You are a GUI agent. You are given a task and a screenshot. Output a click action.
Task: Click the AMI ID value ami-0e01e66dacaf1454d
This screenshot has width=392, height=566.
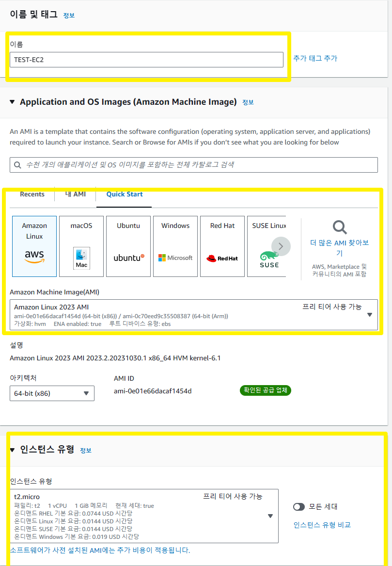point(153,391)
